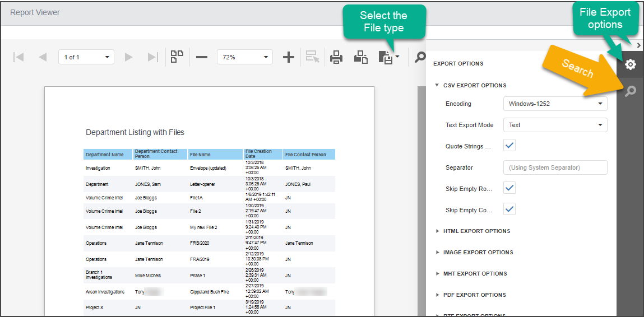The height and width of the screenshot is (317, 644).
Task: Toggle the Skip Empty Columns checkbox
Action: [509, 209]
